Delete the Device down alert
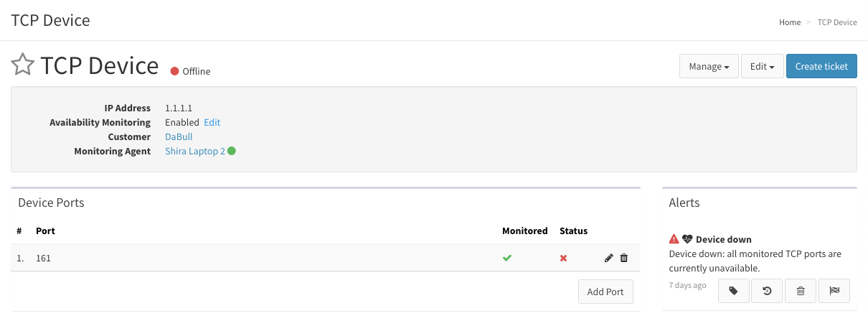Screen dimensions: 868x321 [x=801, y=291]
